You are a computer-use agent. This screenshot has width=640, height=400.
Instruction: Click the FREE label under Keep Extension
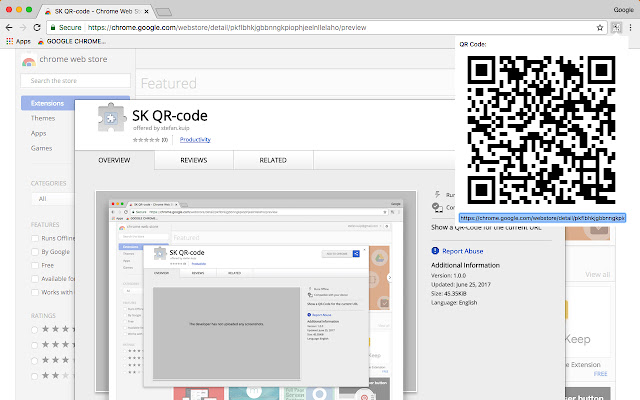coord(600,374)
